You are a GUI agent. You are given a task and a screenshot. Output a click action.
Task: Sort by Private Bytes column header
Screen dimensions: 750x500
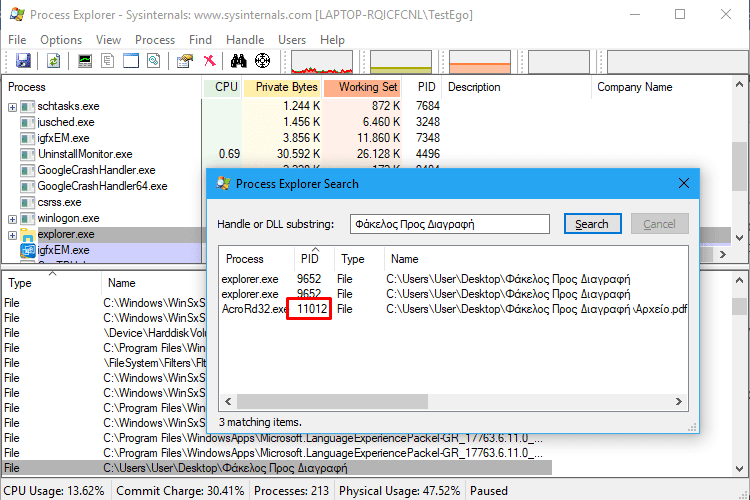point(282,87)
